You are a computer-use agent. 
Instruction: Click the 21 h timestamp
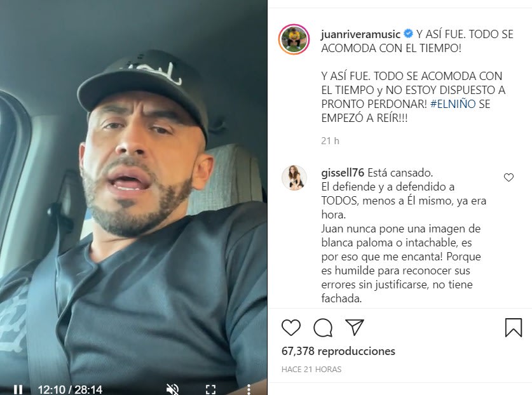[330, 141]
